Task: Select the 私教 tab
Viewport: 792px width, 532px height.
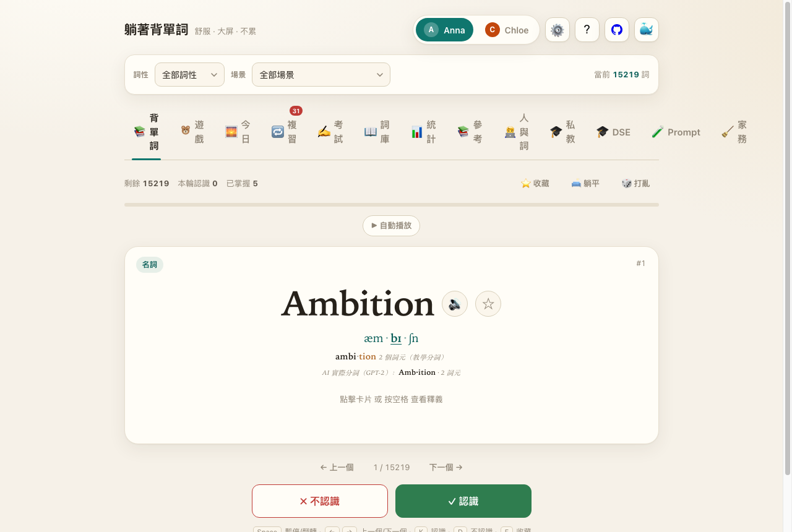Action: 564,132
